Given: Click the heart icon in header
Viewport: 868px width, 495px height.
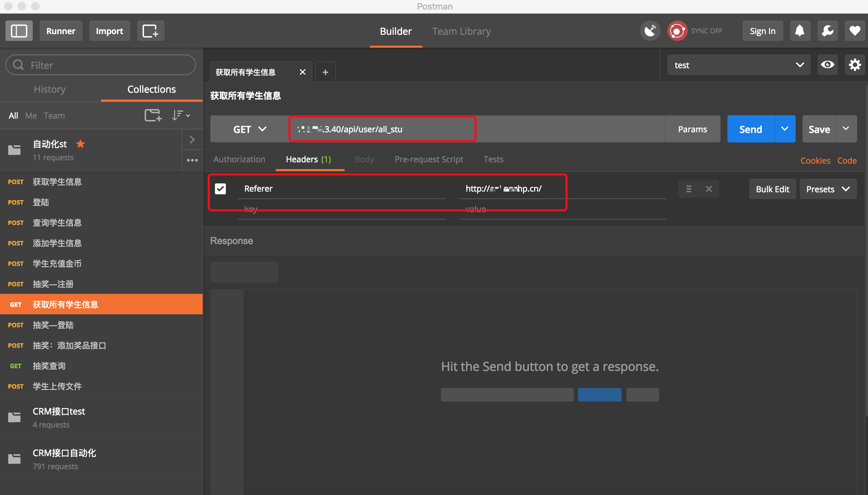Looking at the screenshot, I should 855,31.
